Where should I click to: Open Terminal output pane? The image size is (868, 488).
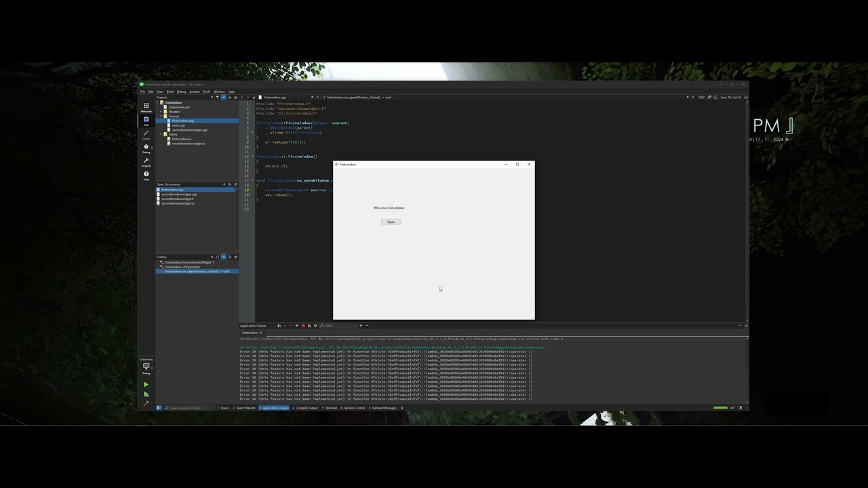[330, 408]
